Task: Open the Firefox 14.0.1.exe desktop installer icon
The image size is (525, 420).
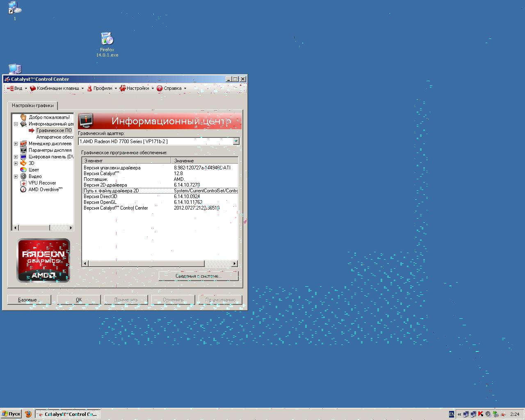Action: click(x=107, y=39)
